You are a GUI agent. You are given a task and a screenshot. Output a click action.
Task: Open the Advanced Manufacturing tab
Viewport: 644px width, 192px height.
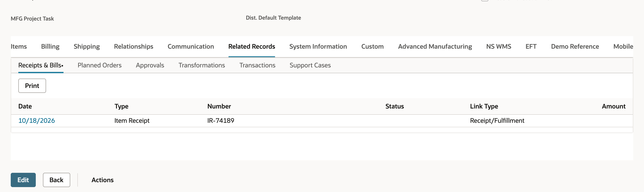click(x=435, y=46)
